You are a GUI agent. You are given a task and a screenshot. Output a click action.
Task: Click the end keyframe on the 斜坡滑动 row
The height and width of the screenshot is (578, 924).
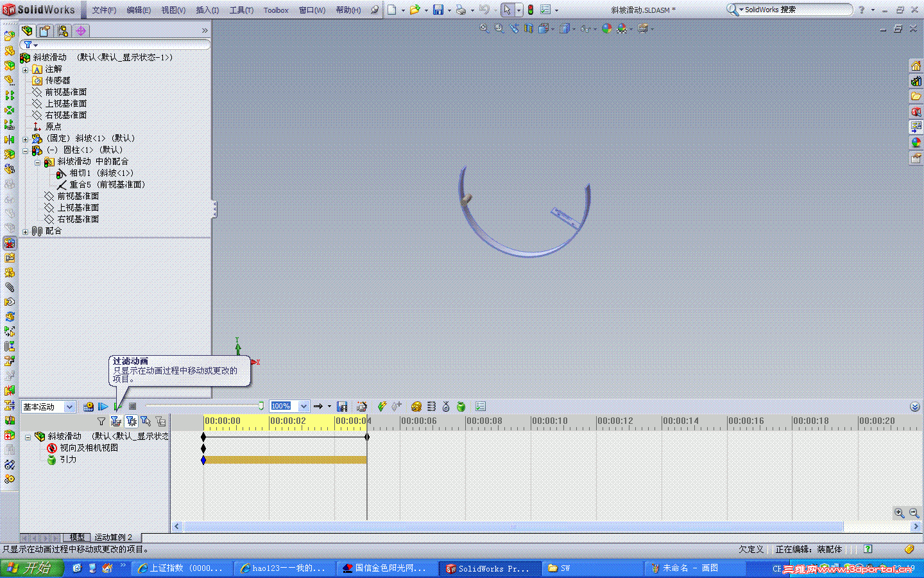[367, 437]
